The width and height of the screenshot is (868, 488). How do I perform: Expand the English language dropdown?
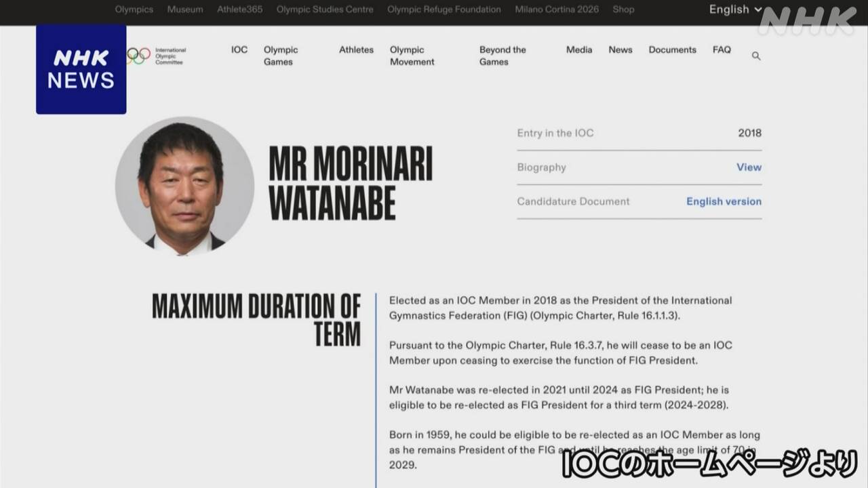pos(736,9)
